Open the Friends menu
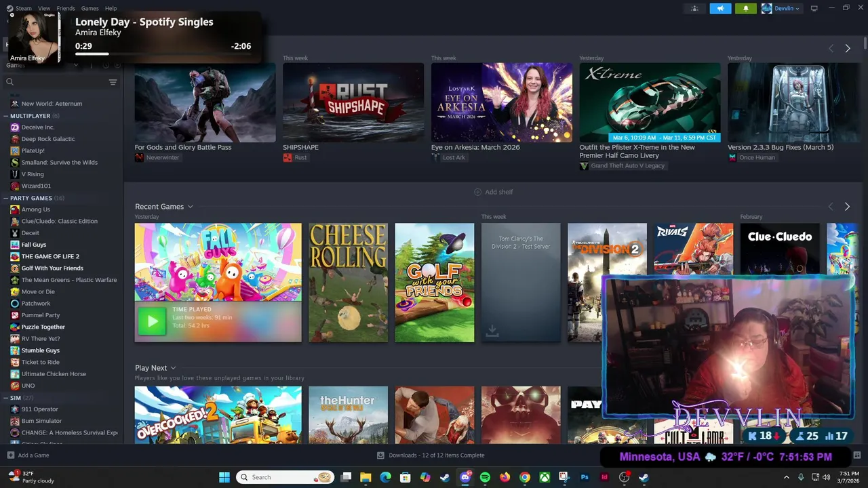This screenshot has width=868, height=488. (x=66, y=8)
